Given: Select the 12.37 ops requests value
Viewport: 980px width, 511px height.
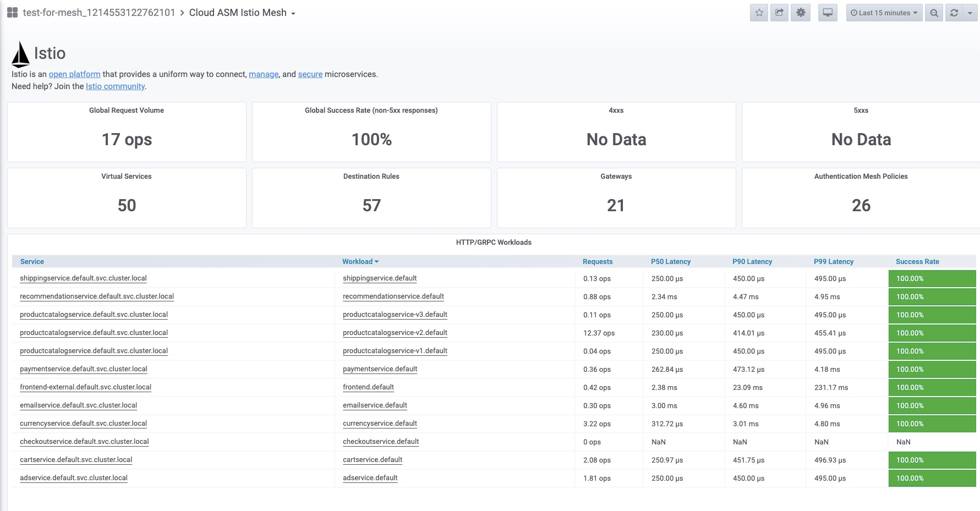Looking at the screenshot, I should point(599,333).
